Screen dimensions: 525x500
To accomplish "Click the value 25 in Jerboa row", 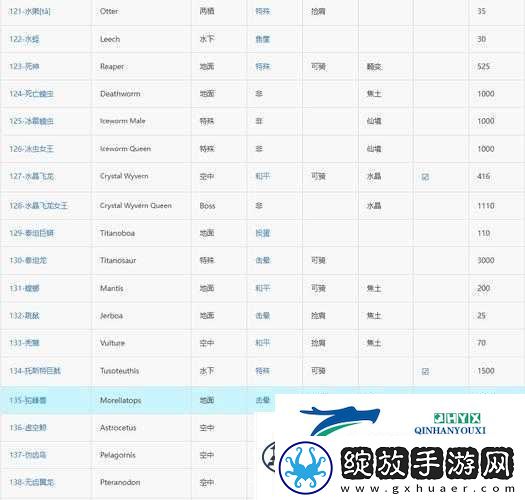I will (481, 315).
